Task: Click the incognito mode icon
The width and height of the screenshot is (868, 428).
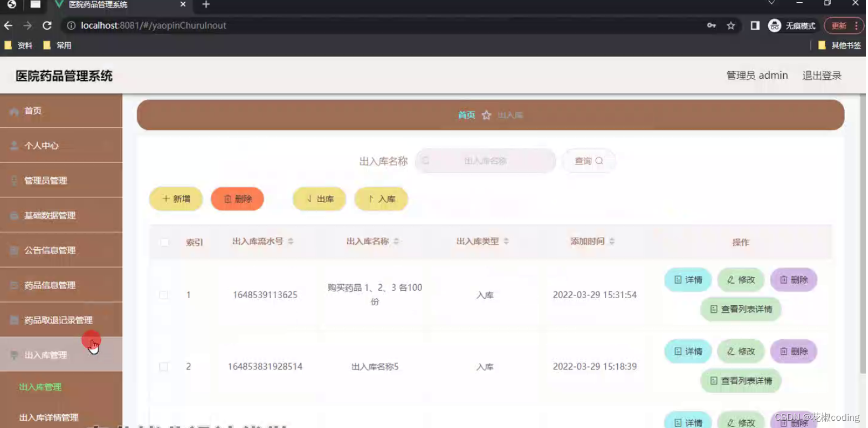Action: [x=775, y=26]
